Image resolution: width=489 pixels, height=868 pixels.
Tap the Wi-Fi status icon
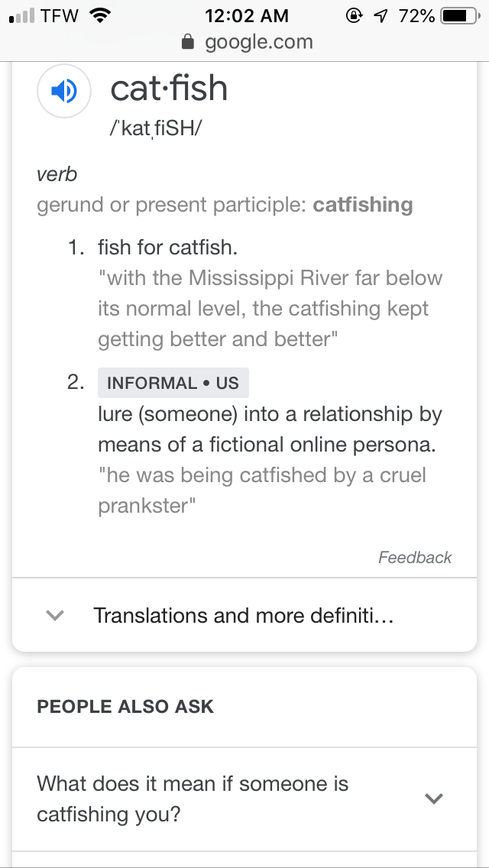pyautogui.click(x=99, y=15)
